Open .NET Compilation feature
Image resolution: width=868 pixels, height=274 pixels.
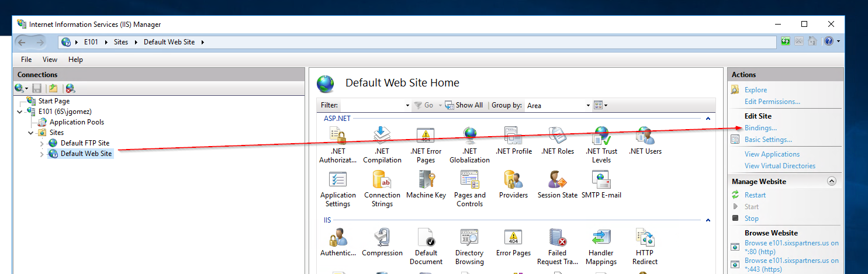382,145
